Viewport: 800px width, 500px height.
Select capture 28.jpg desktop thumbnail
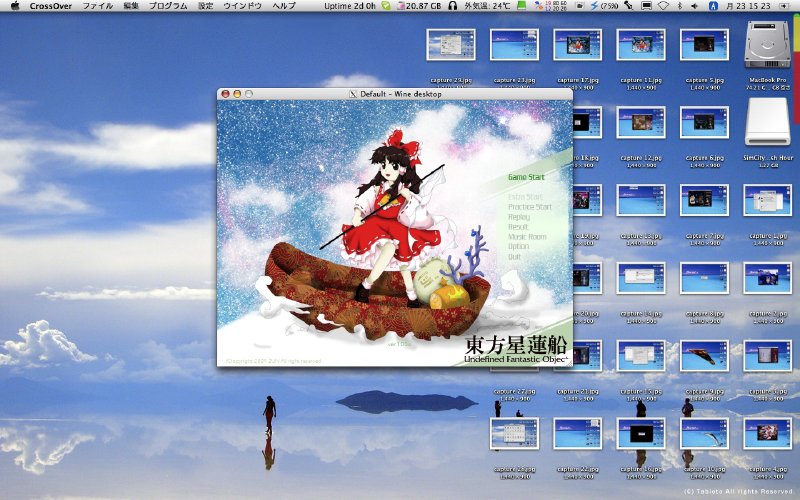(514, 434)
